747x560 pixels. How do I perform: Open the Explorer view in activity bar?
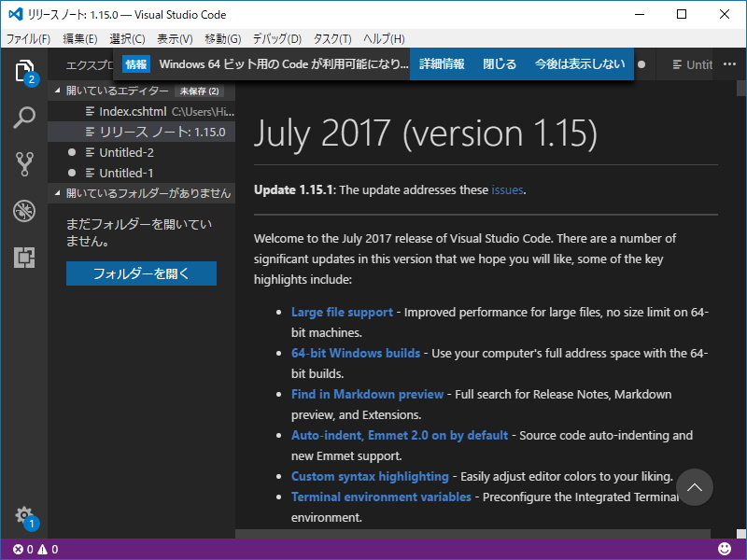point(24,72)
